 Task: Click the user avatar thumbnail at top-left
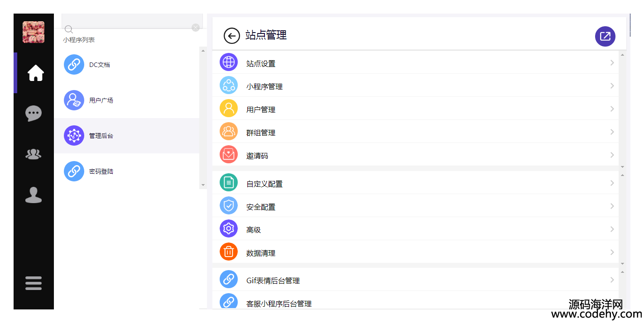tap(34, 32)
